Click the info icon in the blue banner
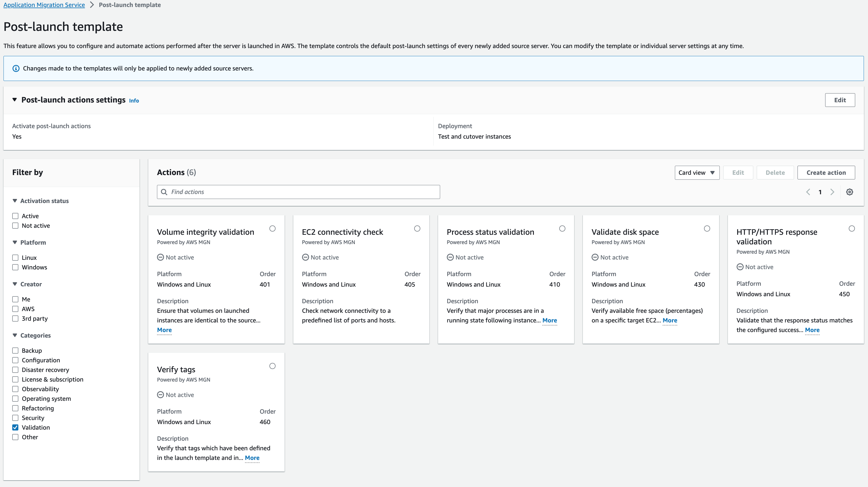This screenshot has height=487, width=868. point(16,68)
